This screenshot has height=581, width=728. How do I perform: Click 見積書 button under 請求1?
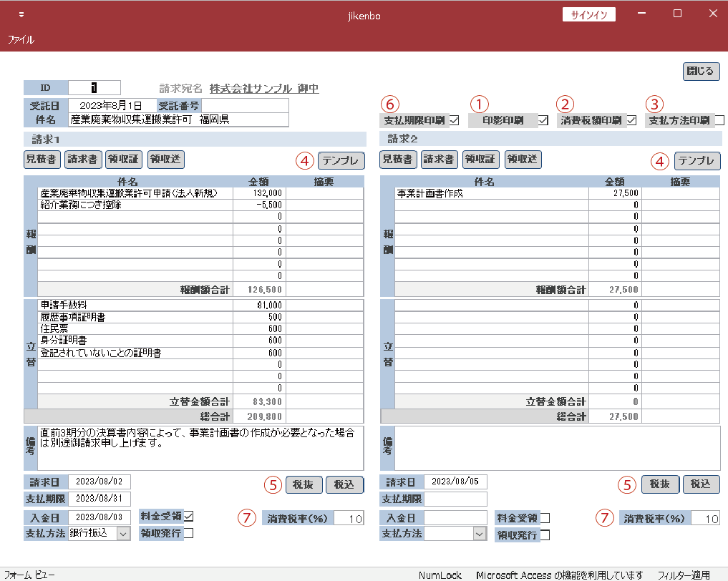pos(42,160)
